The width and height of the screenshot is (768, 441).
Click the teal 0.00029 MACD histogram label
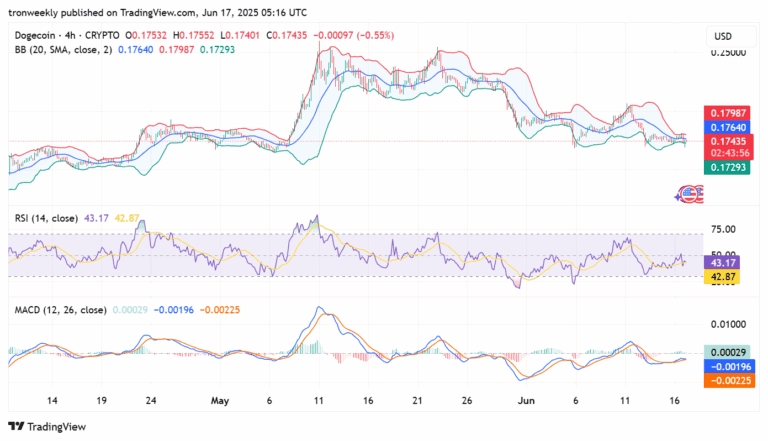click(725, 352)
